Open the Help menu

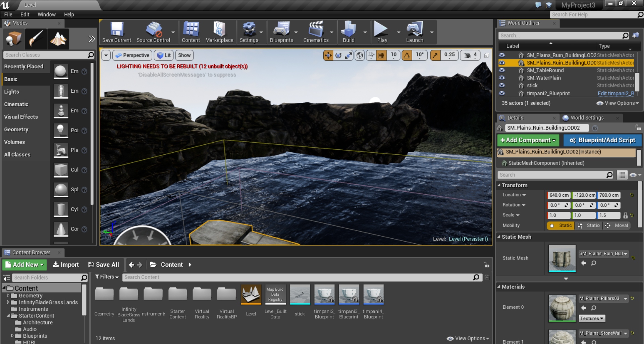[69, 14]
